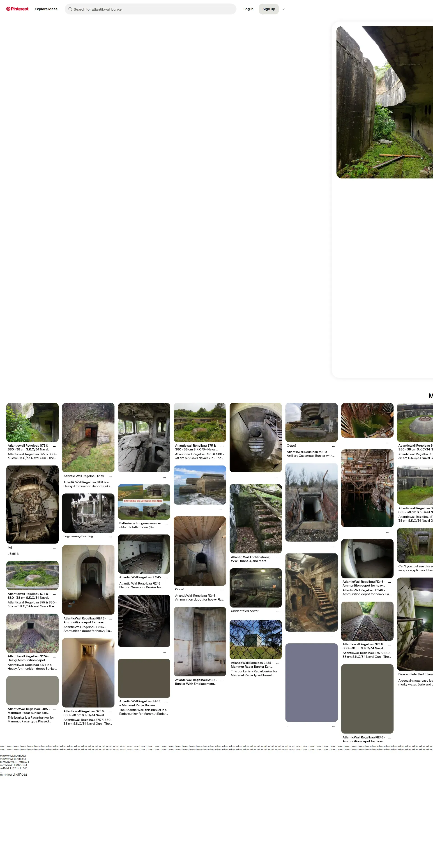Expand the chevron next to Sign up
The width and height of the screenshot is (433, 868).
tap(283, 9)
